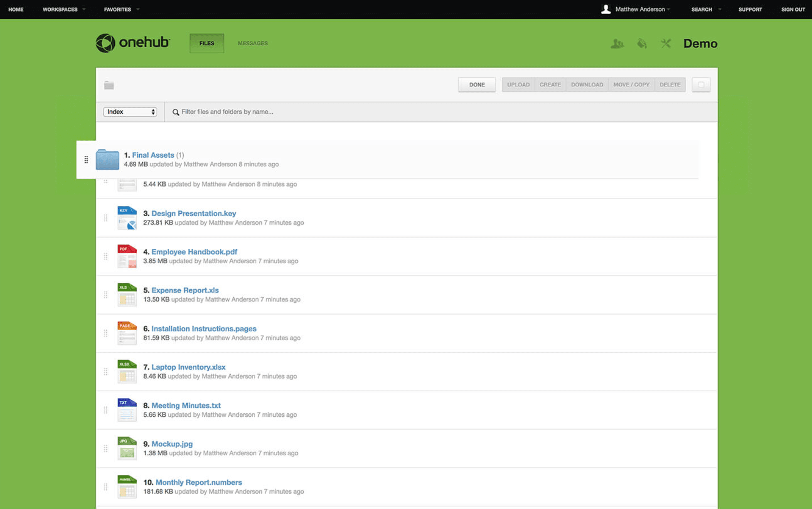Click the Mockup JPG file icon
Image resolution: width=812 pixels, height=509 pixels.
[x=127, y=448]
